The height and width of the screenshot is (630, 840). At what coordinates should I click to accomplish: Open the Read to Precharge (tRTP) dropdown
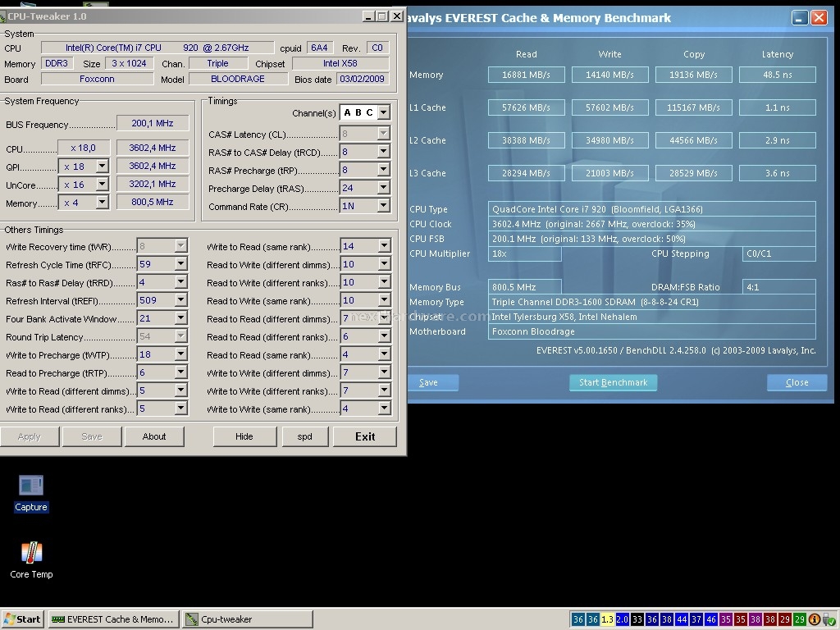pos(181,373)
